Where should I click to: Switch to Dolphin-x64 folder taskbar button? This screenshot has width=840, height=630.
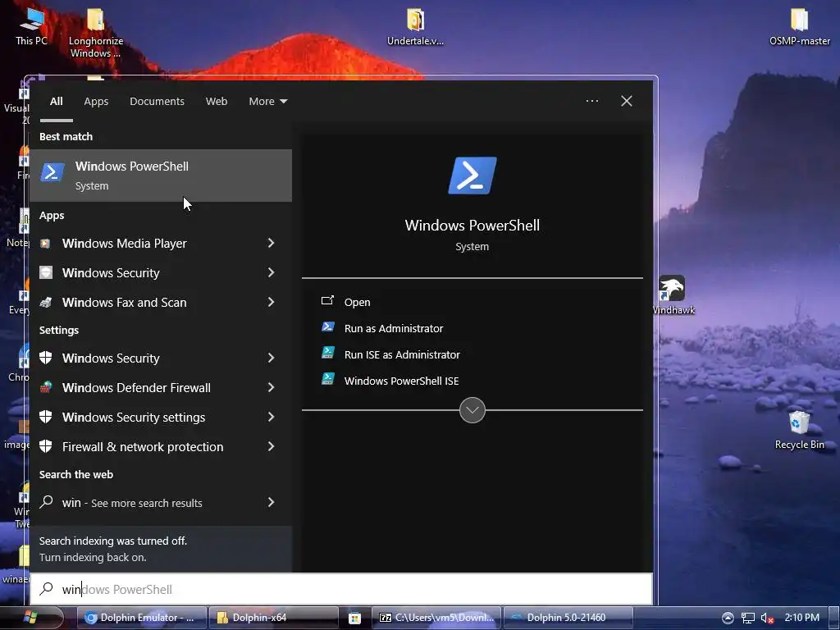[273, 618]
